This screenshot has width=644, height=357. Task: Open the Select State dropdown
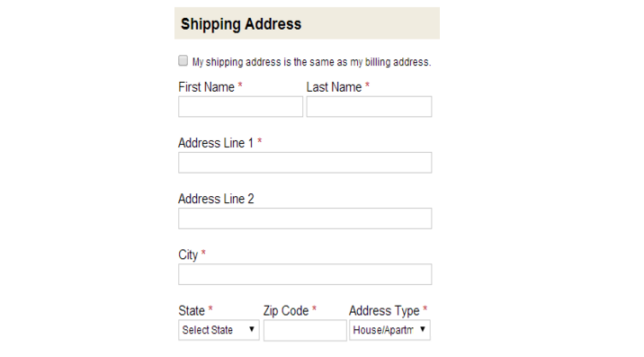pos(219,330)
